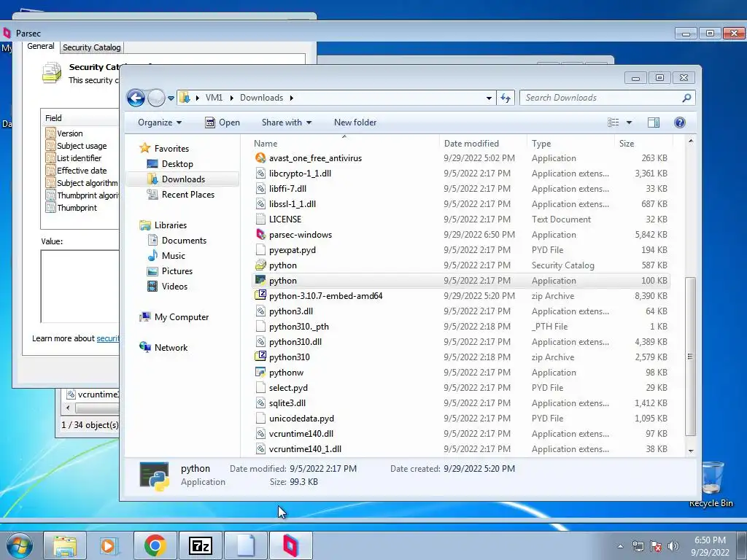Select the pythonw application icon
This screenshot has width=747, height=560.
click(260, 373)
